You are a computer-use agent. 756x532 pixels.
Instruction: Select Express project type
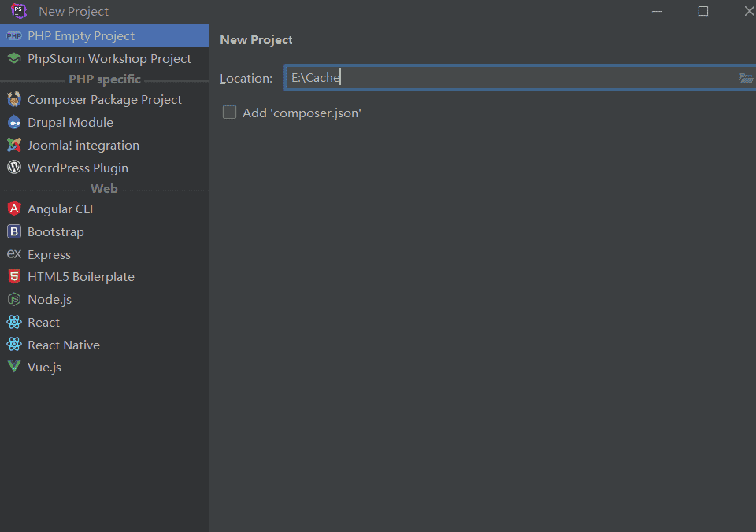click(49, 254)
